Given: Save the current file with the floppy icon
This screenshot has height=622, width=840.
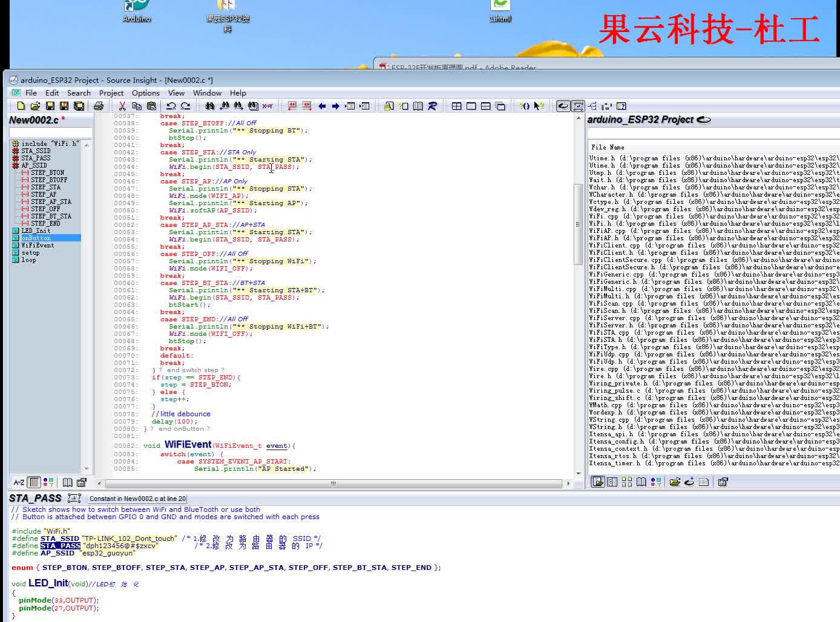Looking at the screenshot, I should [x=50, y=106].
